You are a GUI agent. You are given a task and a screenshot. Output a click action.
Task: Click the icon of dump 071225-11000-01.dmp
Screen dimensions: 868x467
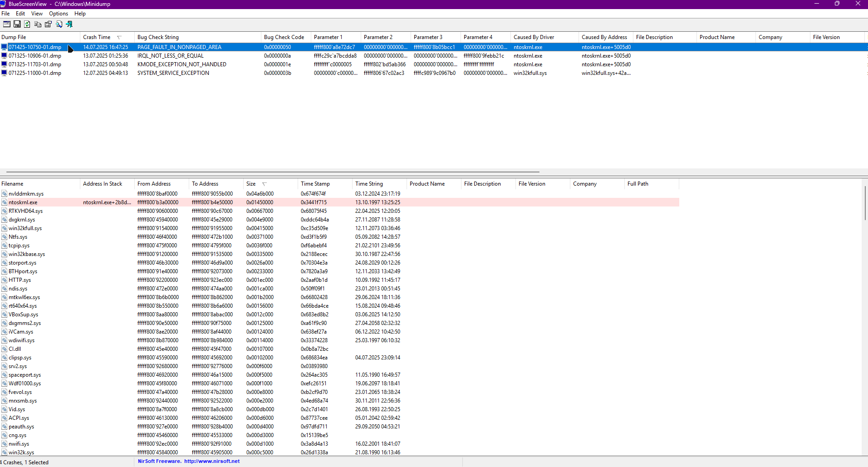click(4, 73)
